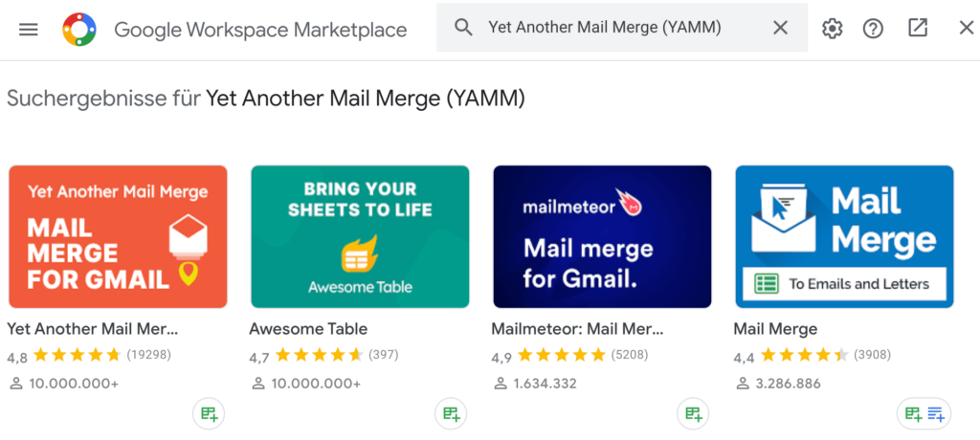Click the Mailmeteor: Mail Mer... title
Screen dimensions: 980x440
click(x=577, y=329)
